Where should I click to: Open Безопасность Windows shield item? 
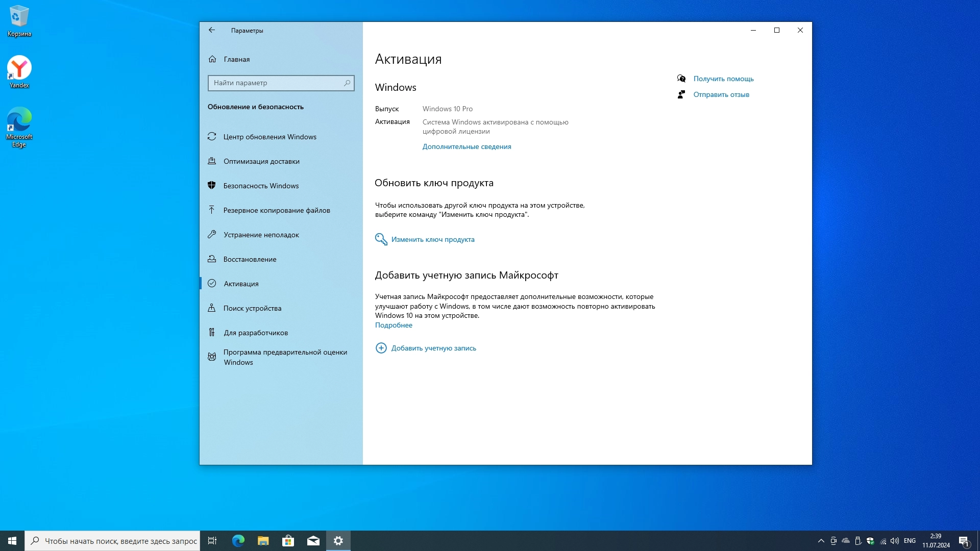coord(261,186)
